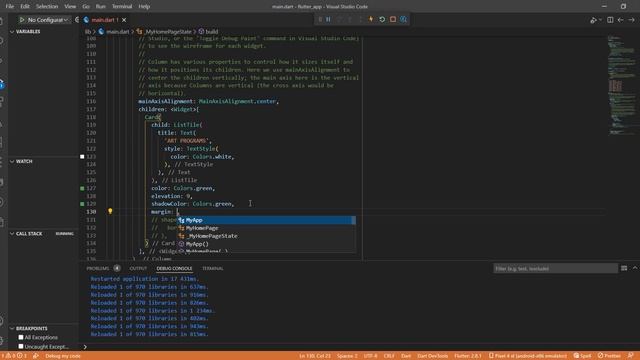Open the Help menu
The width and height of the screenshot is (640, 360).
click(144, 7)
